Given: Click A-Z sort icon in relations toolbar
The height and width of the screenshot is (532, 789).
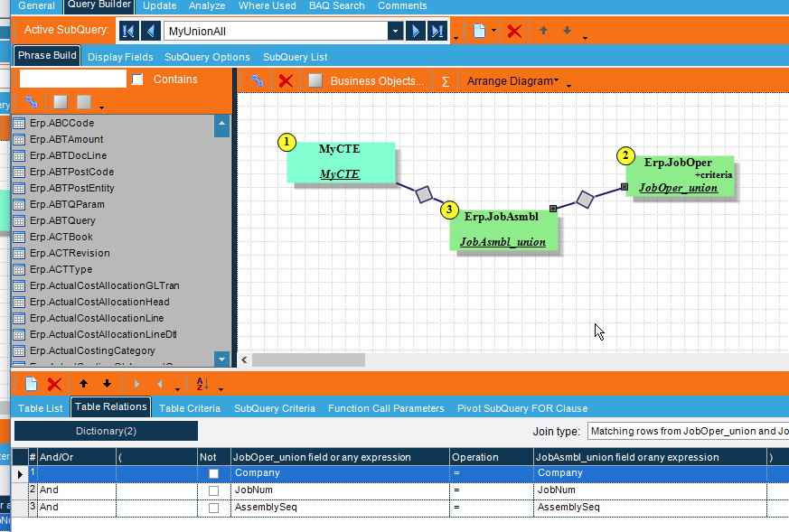Looking at the screenshot, I should click(x=202, y=384).
